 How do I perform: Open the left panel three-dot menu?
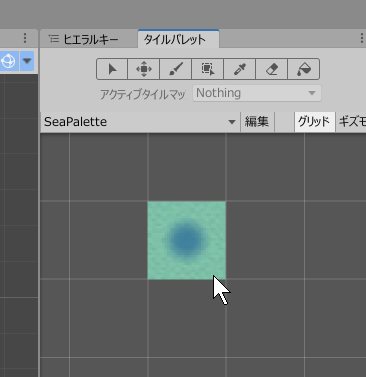pos(25,38)
